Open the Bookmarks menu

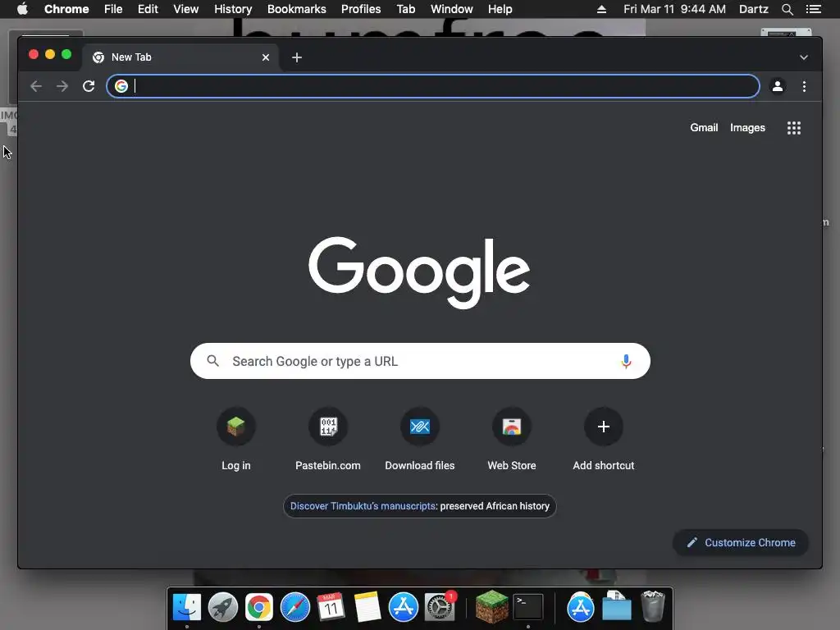pyautogui.click(x=297, y=9)
